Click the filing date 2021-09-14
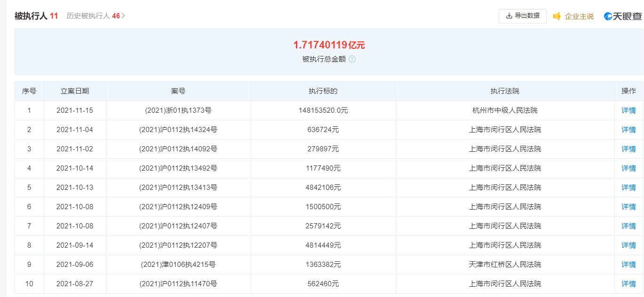This screenshot has height=297, width=644. click(x=75, y=245)
